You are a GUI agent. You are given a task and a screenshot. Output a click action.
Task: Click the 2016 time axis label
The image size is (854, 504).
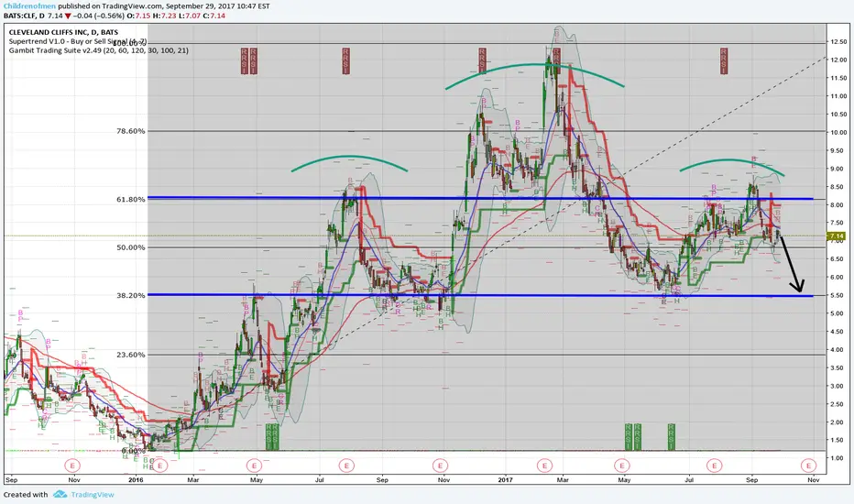click(x=136, y=480)
